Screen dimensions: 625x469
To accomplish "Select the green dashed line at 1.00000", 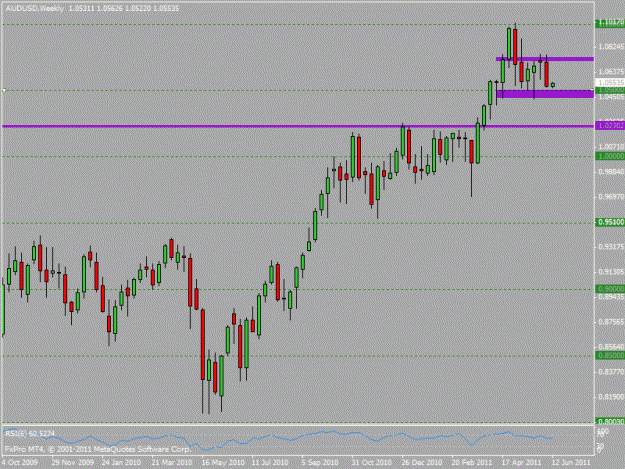I will click(298, 157).
